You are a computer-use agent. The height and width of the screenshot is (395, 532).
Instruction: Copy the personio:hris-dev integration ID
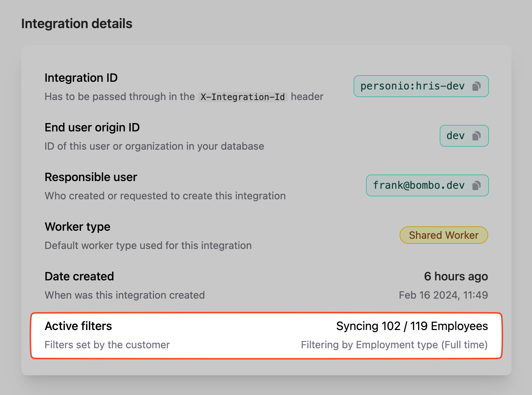[477, 86]
